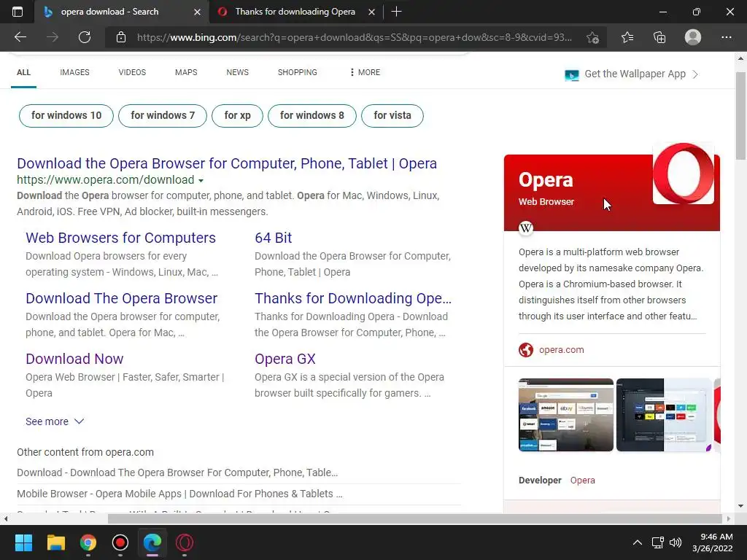Open a new tab with plus
The image size is (747, 560).
tap(396, 12)
